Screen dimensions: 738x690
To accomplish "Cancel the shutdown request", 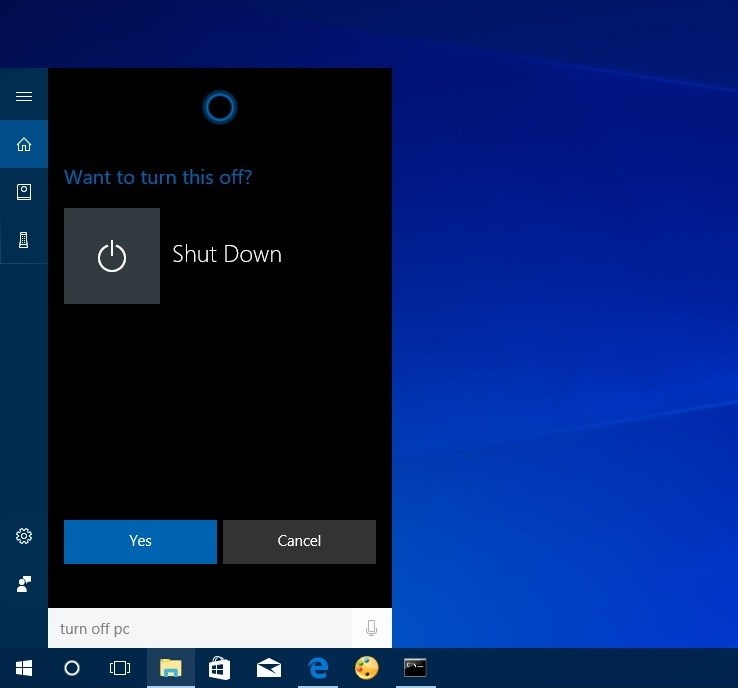I will point(299,542).
